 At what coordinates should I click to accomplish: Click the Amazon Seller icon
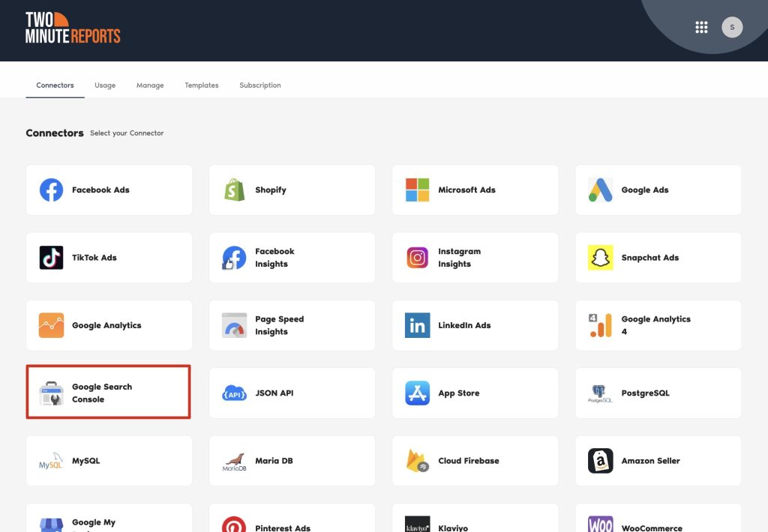(601, 461)
